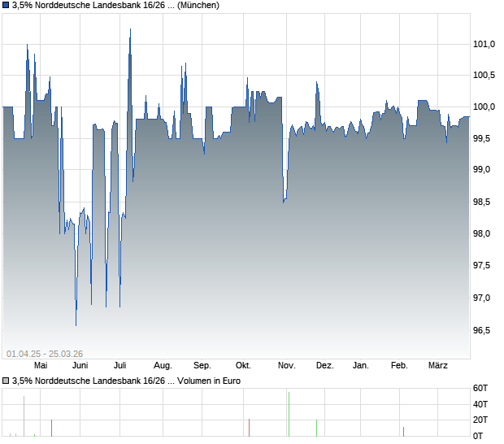The width and height of the screenshot is (504, 444).
Task: Click the '20T' volume axis label
Action: tap(480, 420)
